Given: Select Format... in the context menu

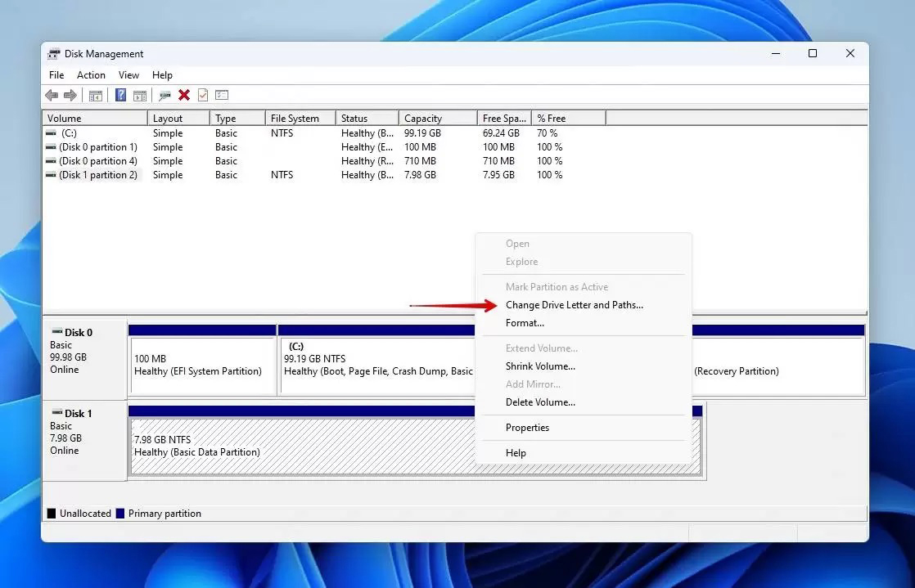Looking at the screenshot, I should click(525, 323).
